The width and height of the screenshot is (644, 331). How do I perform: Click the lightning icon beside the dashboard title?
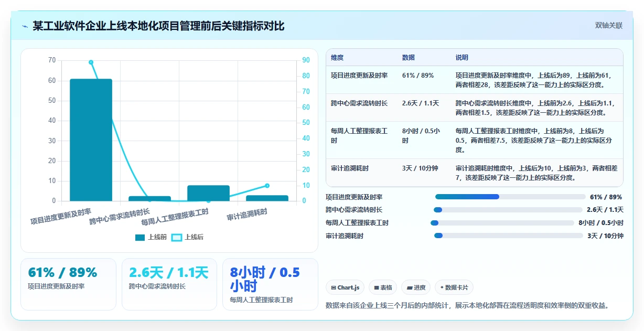click(x=25, y=26)
